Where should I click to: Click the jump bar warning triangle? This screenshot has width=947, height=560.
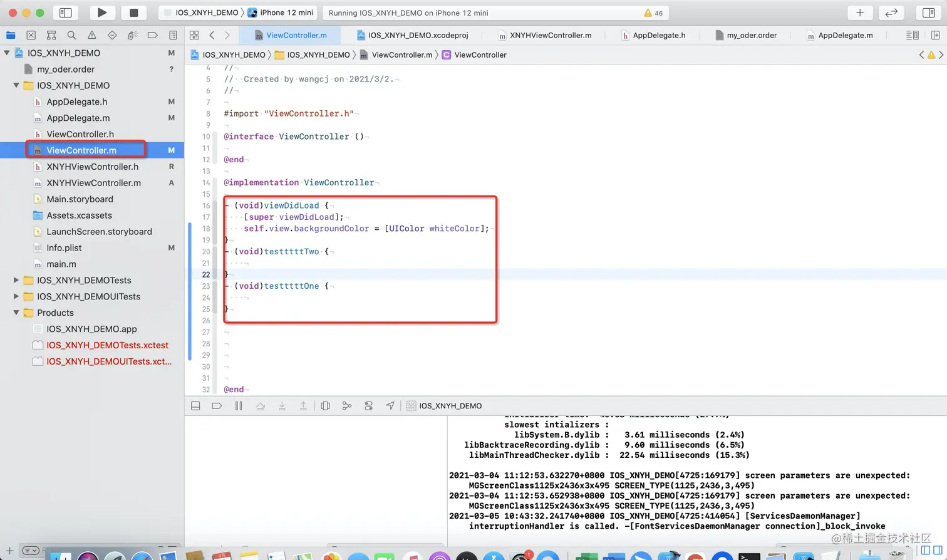pos(931,55)
